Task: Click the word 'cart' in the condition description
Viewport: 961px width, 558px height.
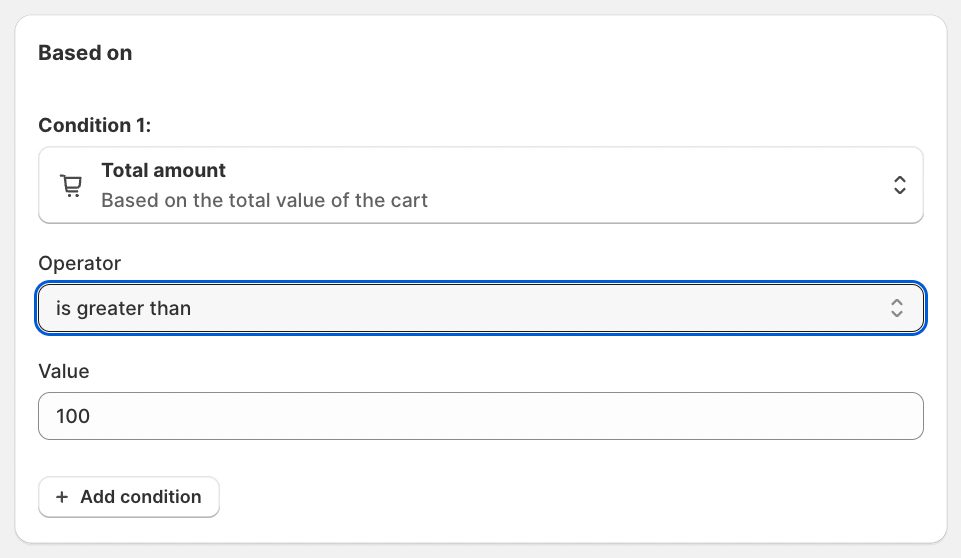Action: [x=410, y=200]
